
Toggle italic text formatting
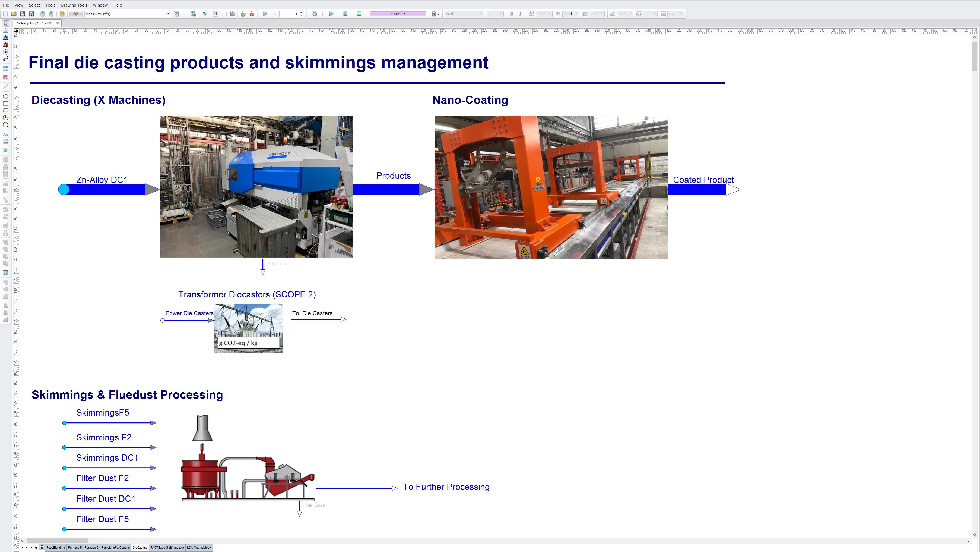[520, 14]
